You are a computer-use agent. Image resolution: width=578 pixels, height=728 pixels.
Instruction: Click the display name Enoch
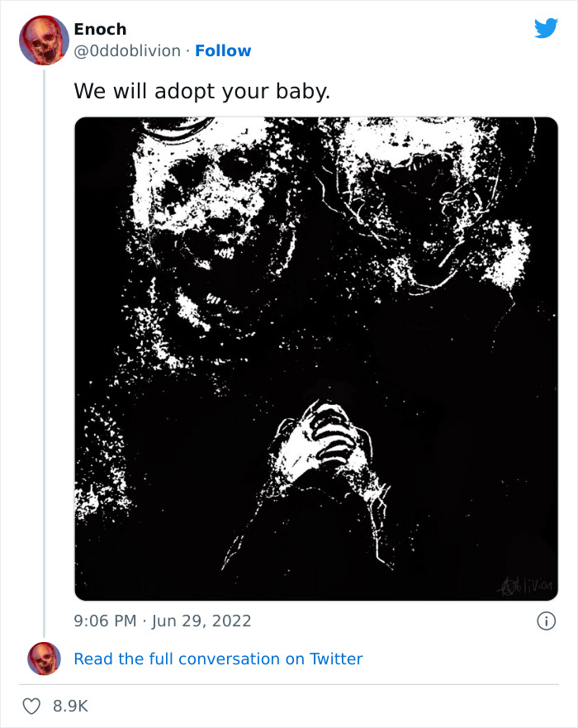point(99,29)
